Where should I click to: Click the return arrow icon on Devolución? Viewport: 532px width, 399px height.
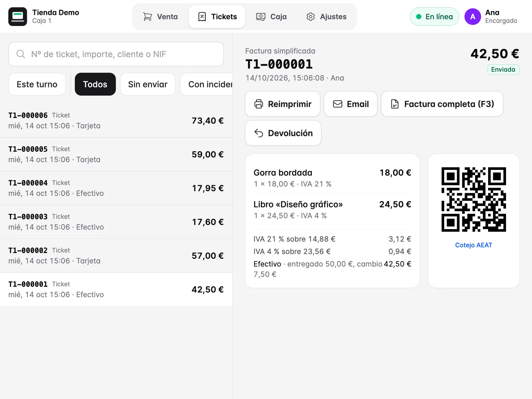pos(259,133)
